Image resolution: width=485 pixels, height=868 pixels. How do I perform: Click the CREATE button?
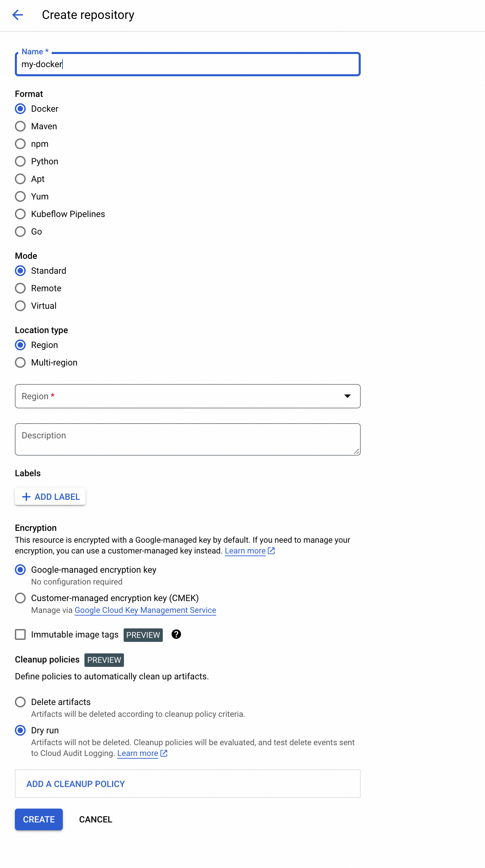[x=39, y=819]
